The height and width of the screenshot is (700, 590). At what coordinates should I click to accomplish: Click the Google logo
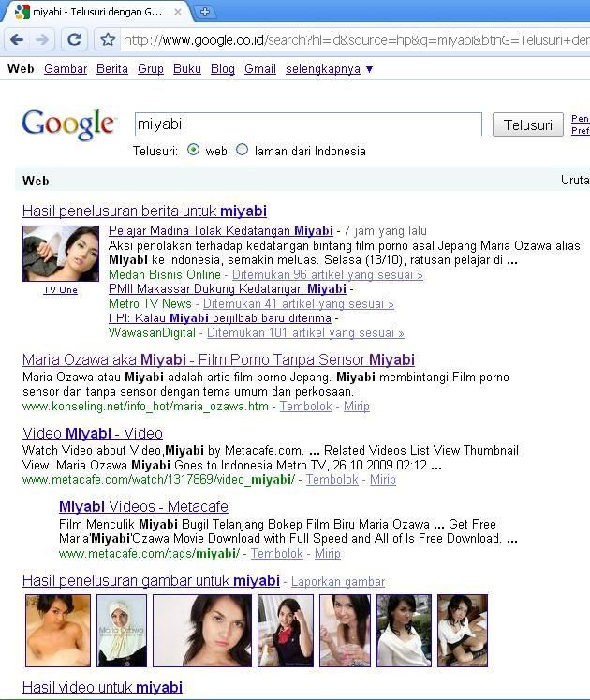click(x=68, y=124)
